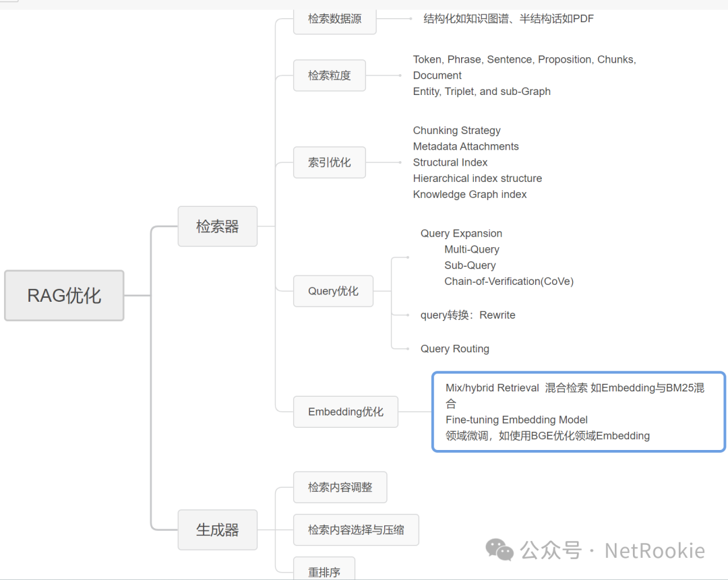This screenshot has width=728, height=580.
Task: Click the highlighted Embedding优化 detail box
Action: point(578,412)
